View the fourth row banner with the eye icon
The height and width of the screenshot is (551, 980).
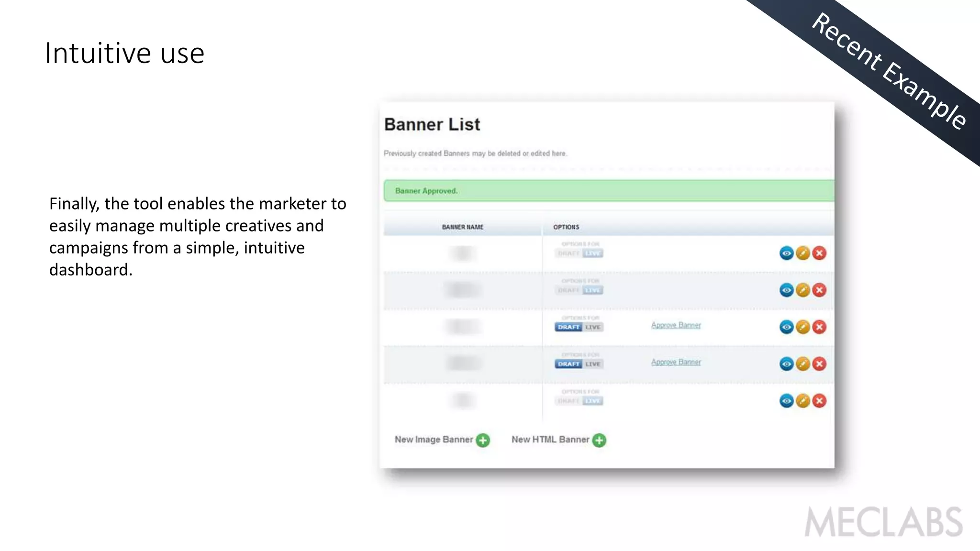pos(786,364)
